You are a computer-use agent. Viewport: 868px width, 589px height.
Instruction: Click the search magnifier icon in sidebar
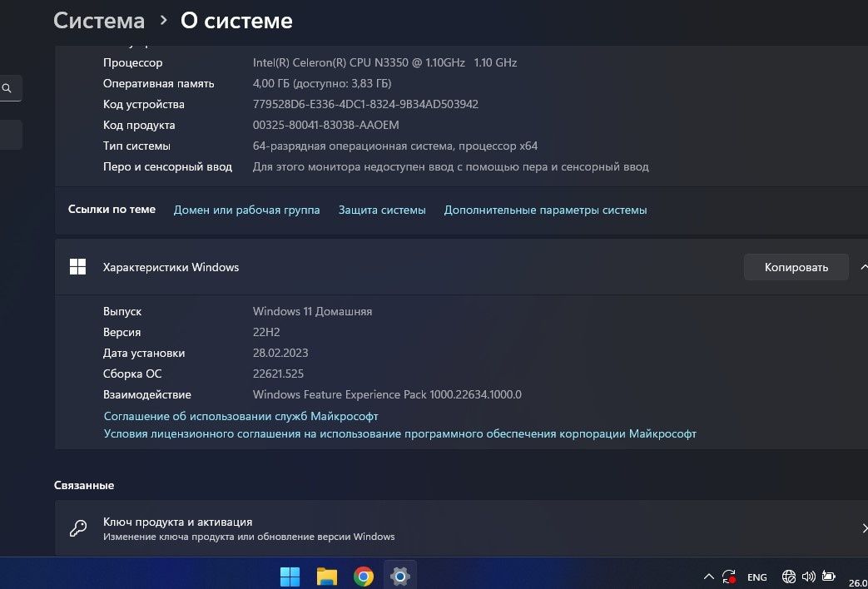pos(7,88)
